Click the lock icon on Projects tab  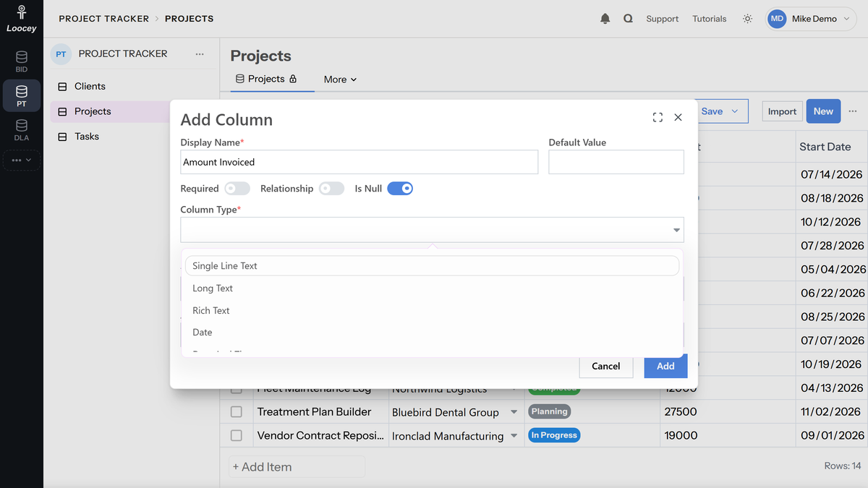pos(293,79)
